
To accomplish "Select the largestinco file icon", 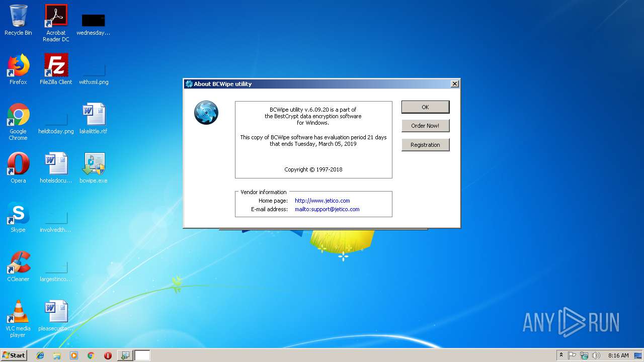I will (56, 270).
